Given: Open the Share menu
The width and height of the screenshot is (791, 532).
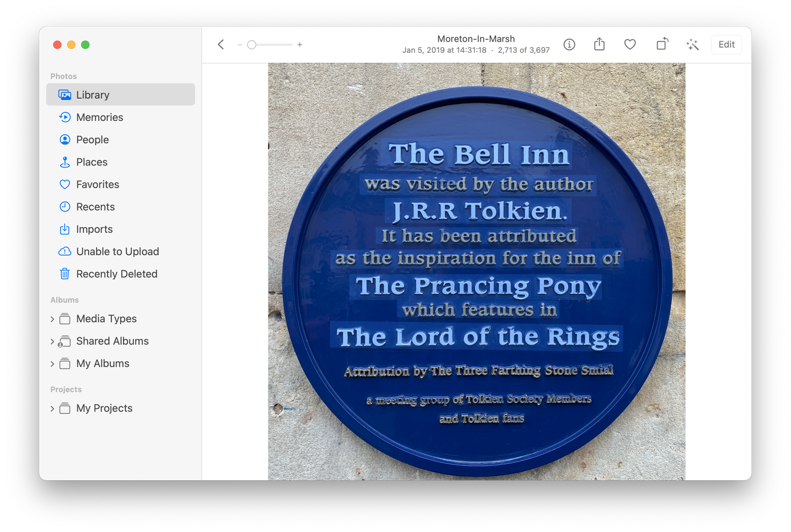Looking at the screenshot, I should (599, 44).
